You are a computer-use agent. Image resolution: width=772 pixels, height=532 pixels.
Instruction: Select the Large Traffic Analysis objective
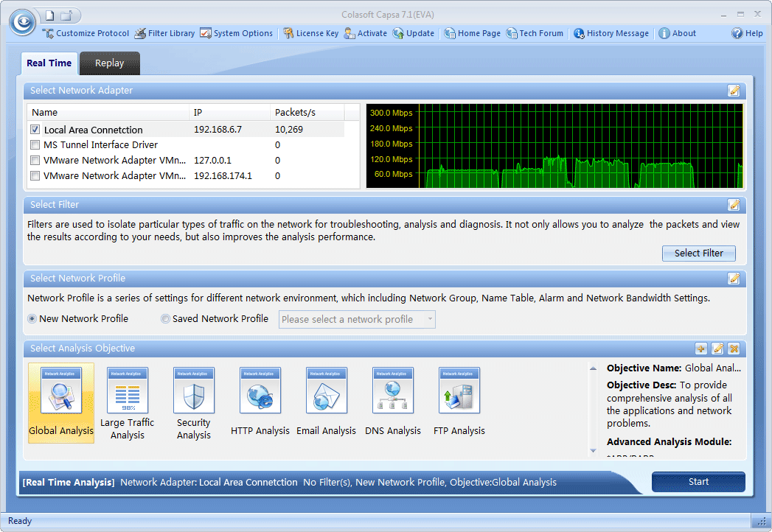pos(127,404)
